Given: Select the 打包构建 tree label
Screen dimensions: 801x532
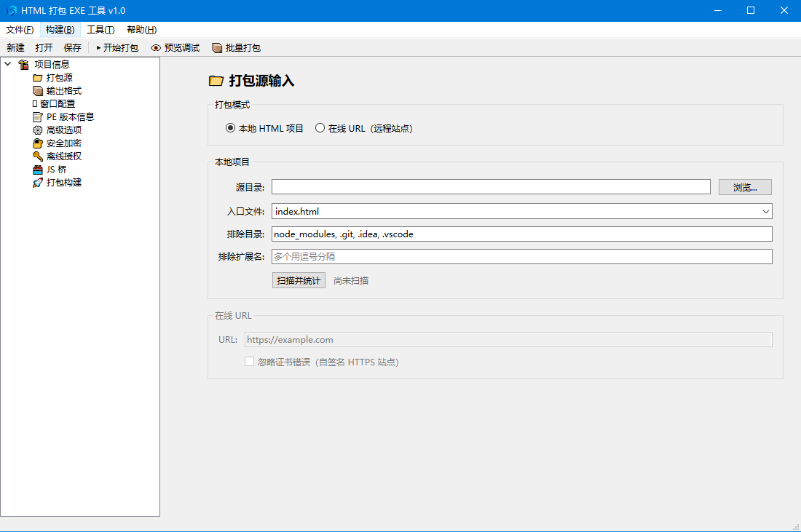Looking at the screenshot, I should 64,183.
